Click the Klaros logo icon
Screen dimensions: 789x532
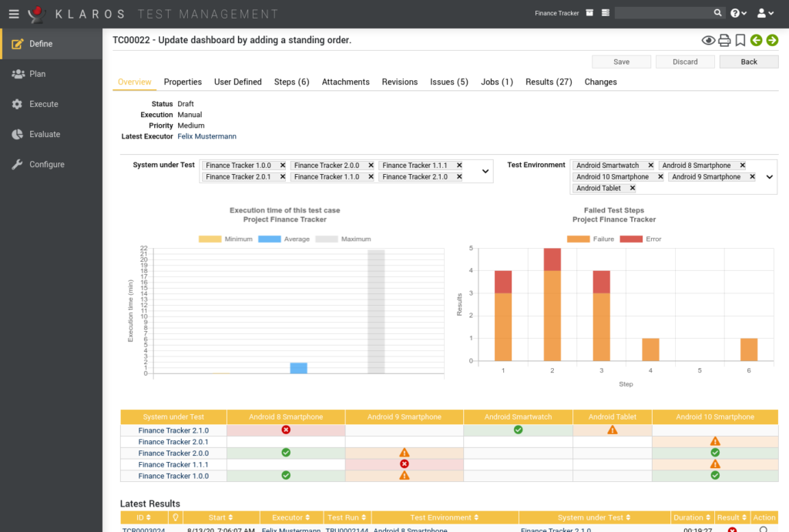coord(36,14)
